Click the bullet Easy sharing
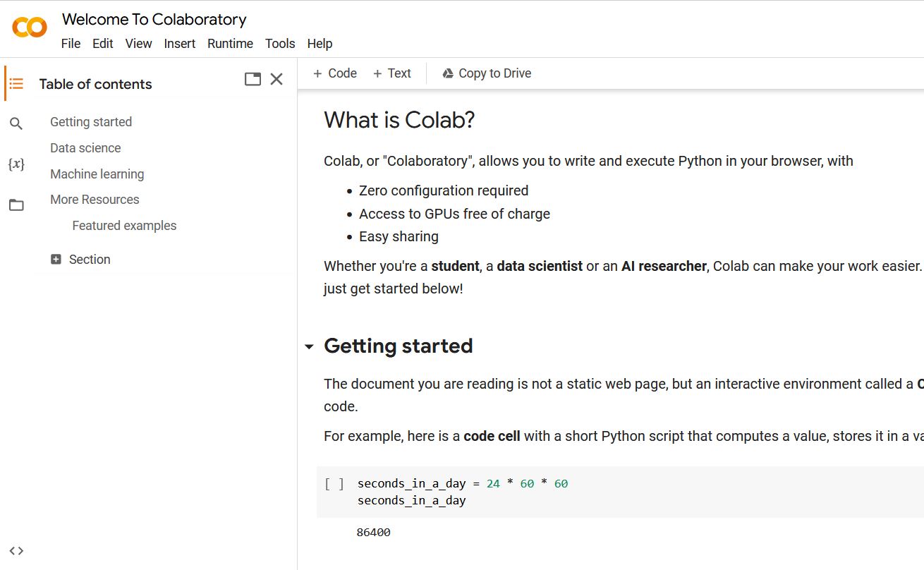The height and width of the screenshot is (570, 924). coord(399,237)
